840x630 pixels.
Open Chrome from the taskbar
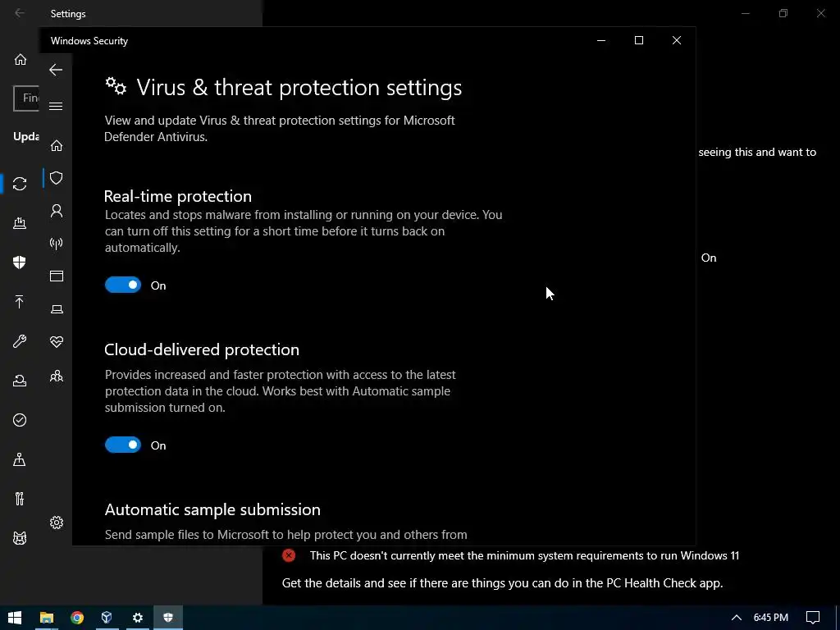pyautogui.click(x=77, y=618)
